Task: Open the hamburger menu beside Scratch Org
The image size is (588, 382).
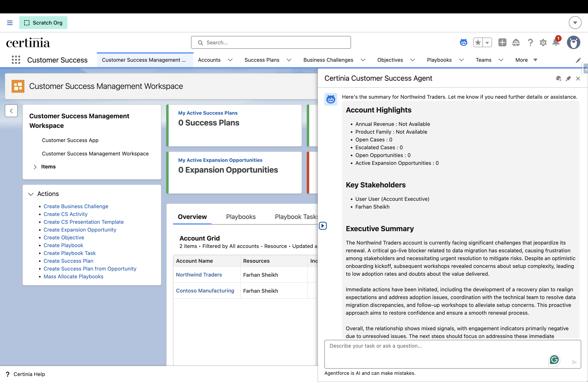Action: [x=10, y=23]
